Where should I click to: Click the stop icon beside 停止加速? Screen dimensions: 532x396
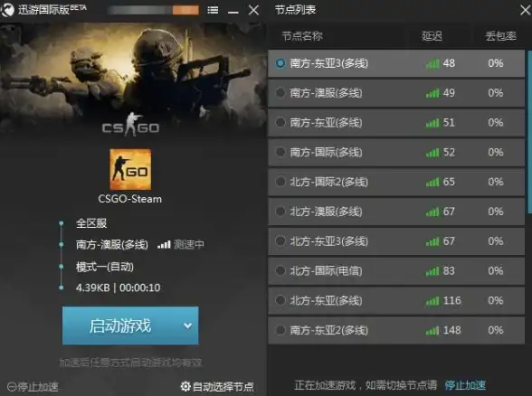[x=12, y=387]
